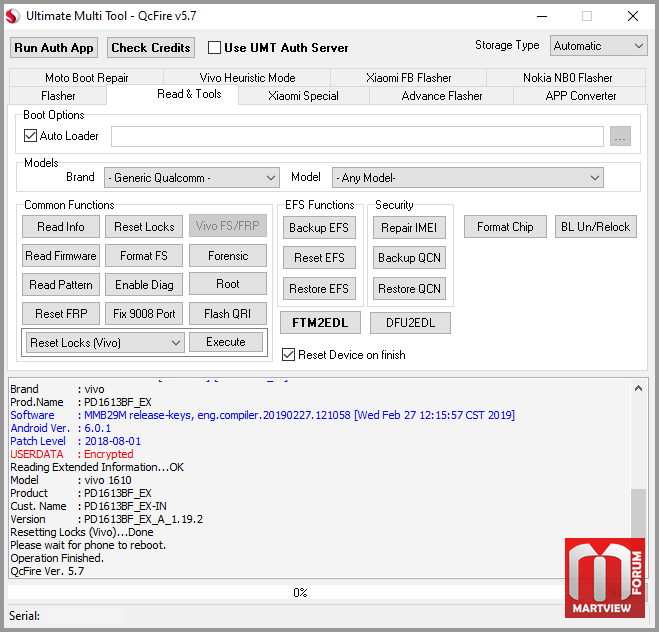Click the Restore QCN button
The width and height of the screenshot is (659, 632).
pos(409,289)
